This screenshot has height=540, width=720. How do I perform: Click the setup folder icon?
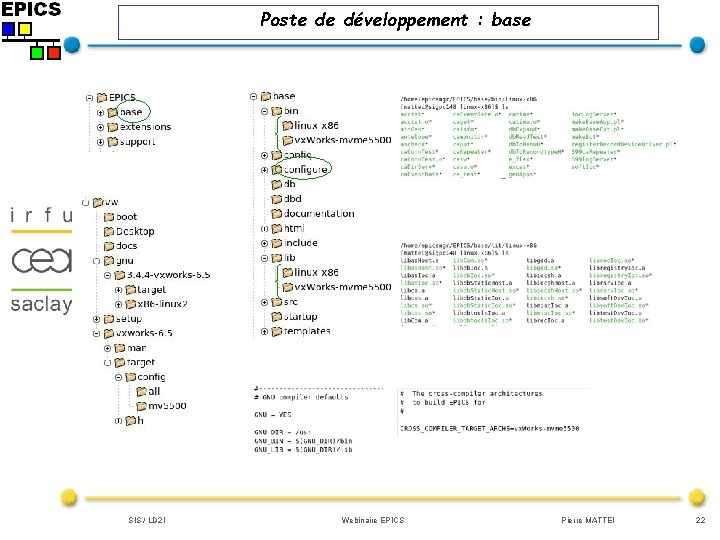click(109, 319)
